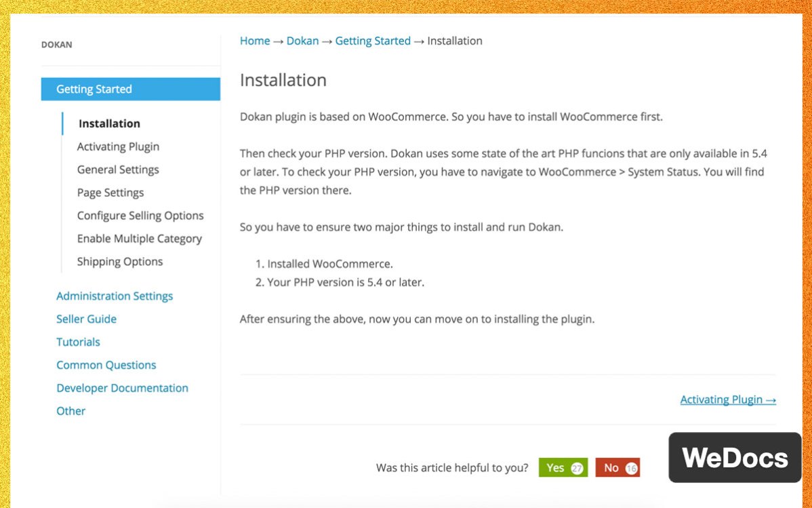
Task: Open the General Settings sidebar item
Action: click(118, 170)
